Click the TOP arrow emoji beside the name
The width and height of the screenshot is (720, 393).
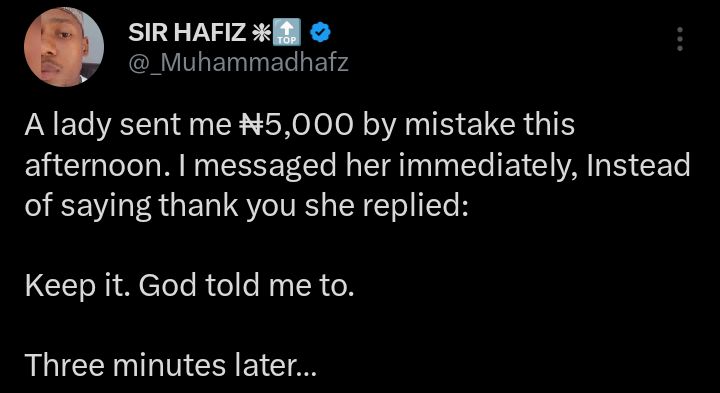point(287,33)
